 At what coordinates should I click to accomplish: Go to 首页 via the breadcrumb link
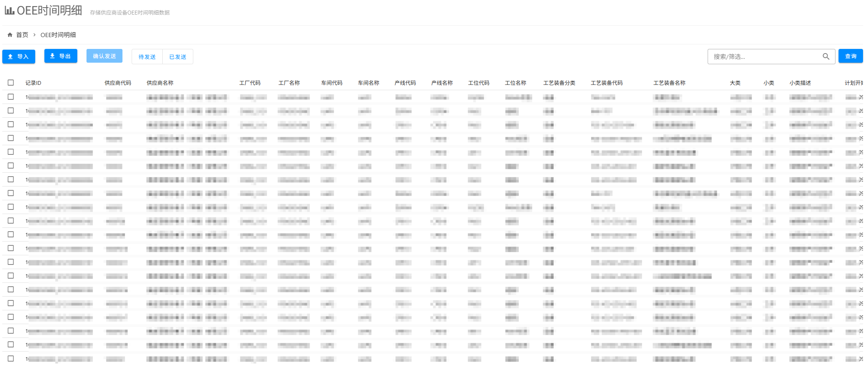click(x=22, y=35)
